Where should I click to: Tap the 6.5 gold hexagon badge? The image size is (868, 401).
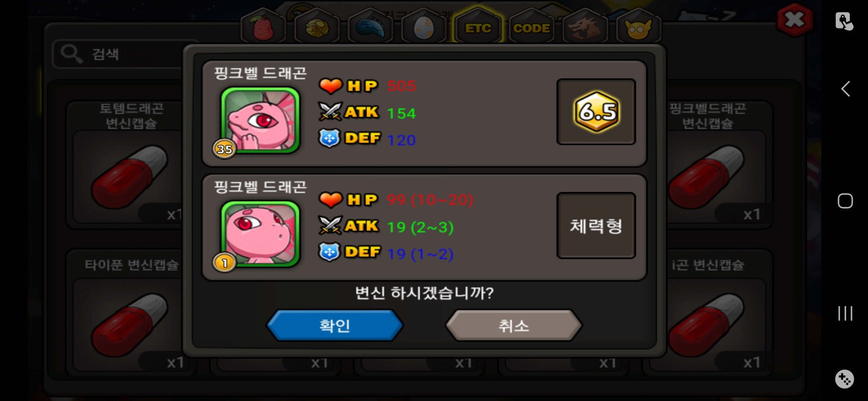coord(596,111)
